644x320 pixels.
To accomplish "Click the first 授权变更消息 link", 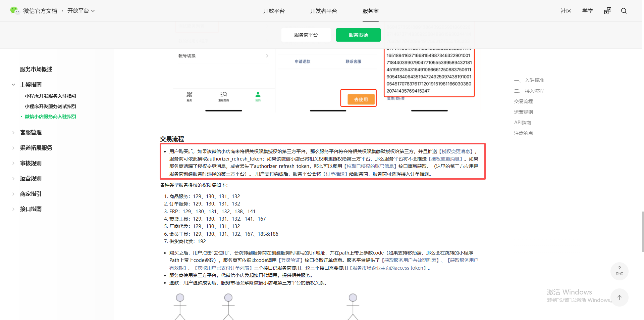I will click(456, 151).
